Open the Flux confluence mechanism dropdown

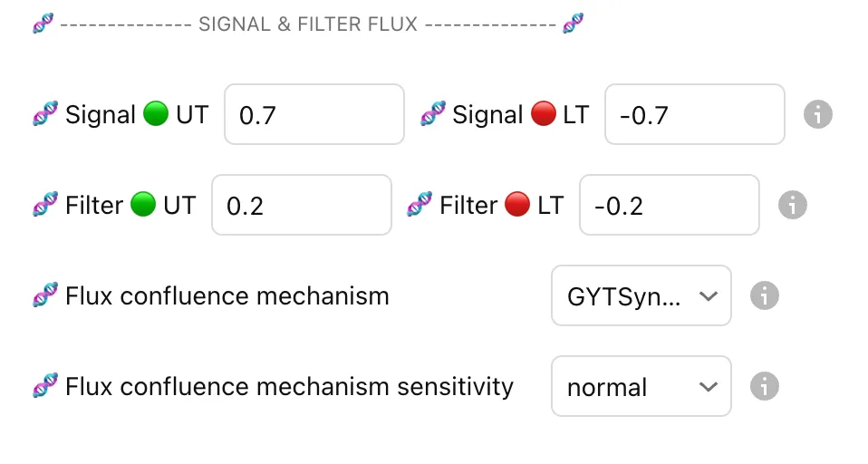(x=641, y=295)
